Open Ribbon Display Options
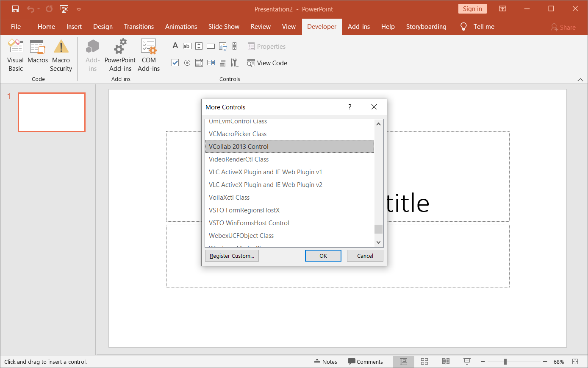The width and height of the screenshot is (588, 368). (x=502, y=9)
